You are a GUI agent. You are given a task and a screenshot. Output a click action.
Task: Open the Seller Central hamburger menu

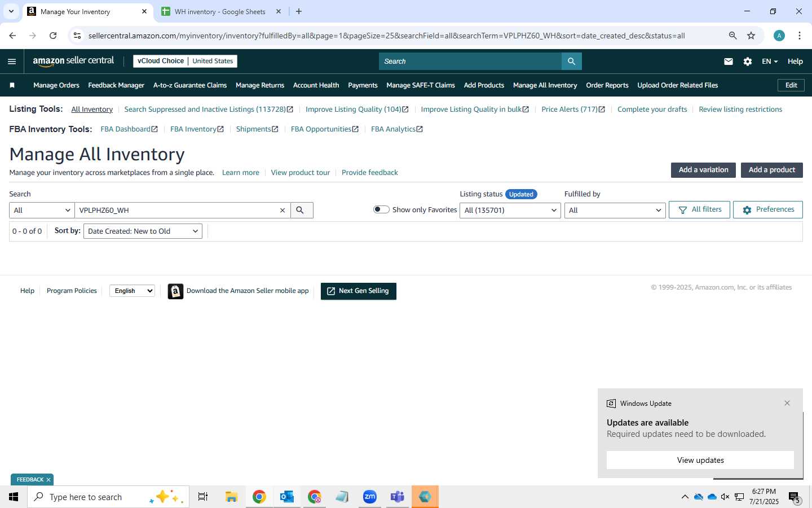pyautogui.click(x=12, y=62)
